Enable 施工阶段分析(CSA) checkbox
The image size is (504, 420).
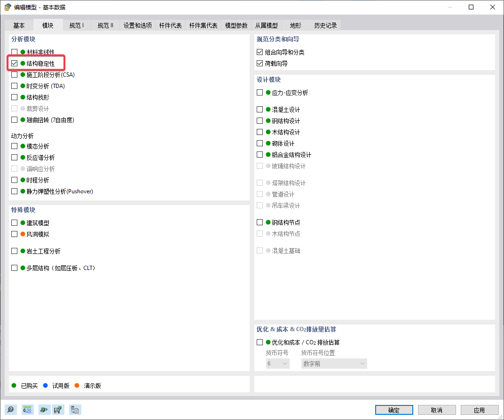click(14, 75)
